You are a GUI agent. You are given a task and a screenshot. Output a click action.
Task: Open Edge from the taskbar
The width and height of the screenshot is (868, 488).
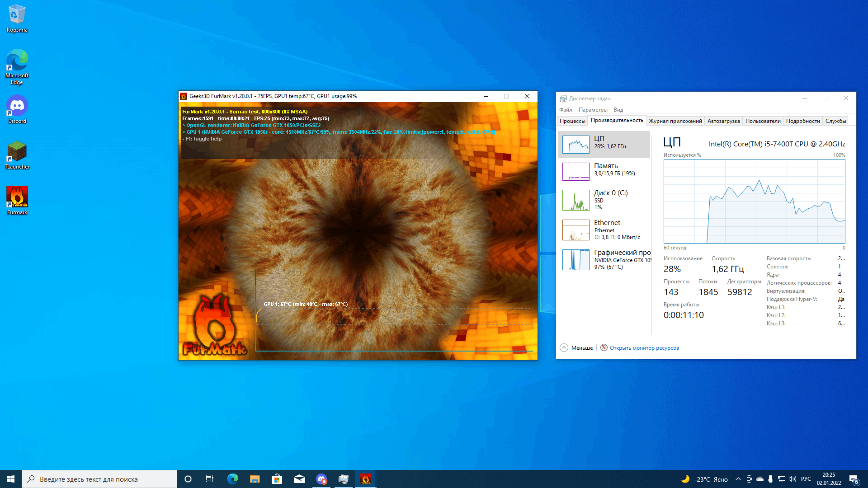(232, 479)
